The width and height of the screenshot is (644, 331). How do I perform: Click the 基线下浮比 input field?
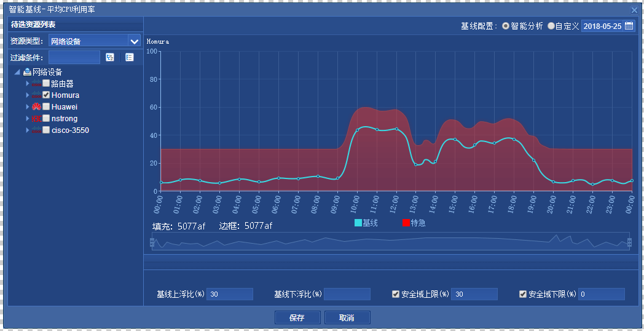[x=347, y=294]
